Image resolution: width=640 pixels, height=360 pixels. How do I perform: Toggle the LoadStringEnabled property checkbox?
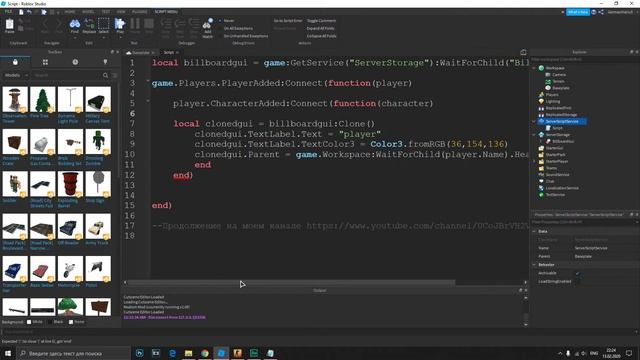578,281
